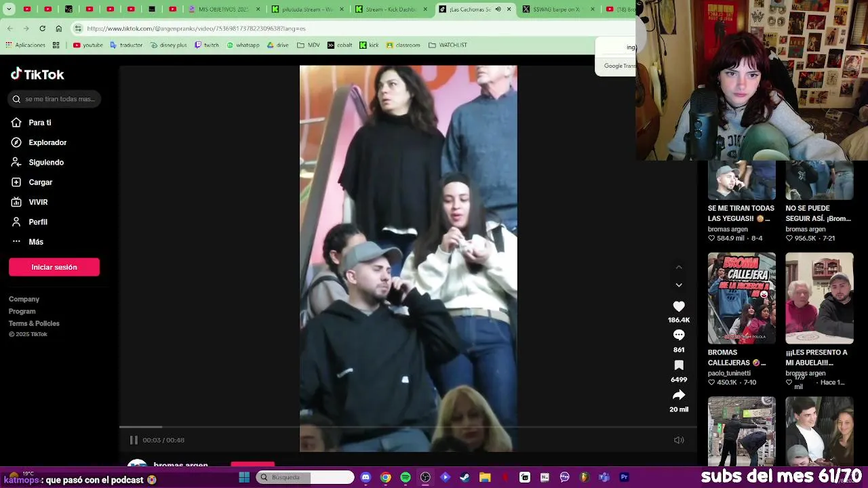Like the video with the heart icon
Screen dimensions: 868x488
pos(679,306)
